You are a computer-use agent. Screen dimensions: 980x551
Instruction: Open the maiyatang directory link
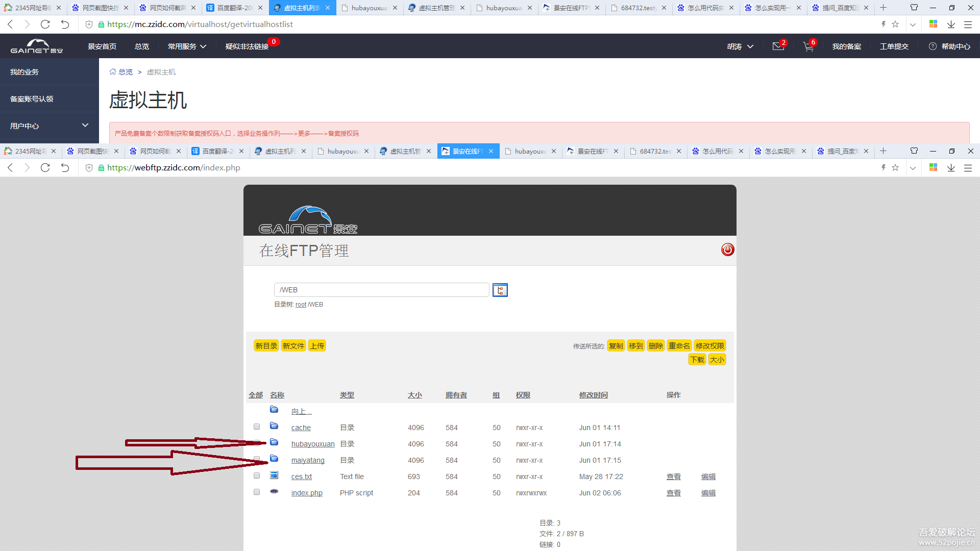(x=308, y=460)
